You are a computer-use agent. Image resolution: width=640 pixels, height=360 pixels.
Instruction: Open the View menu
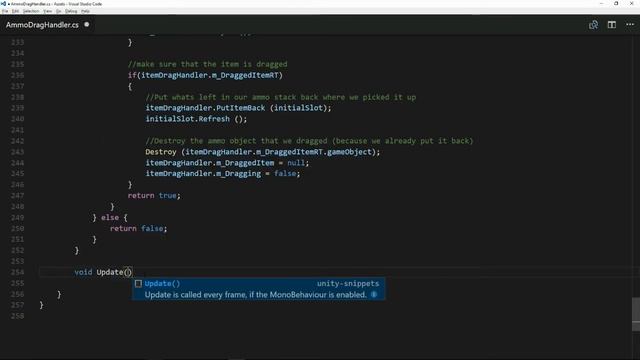click(48, 11)
